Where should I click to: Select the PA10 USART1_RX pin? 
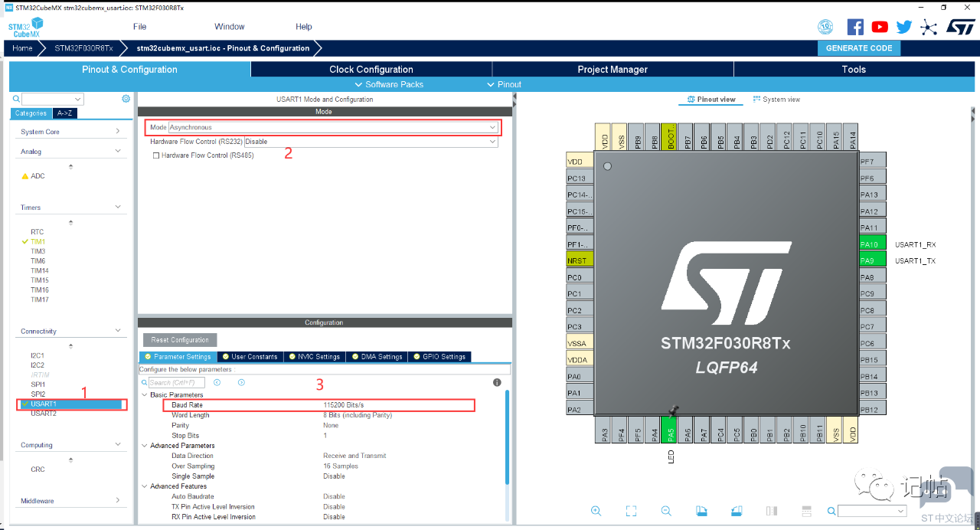(872, 244)
